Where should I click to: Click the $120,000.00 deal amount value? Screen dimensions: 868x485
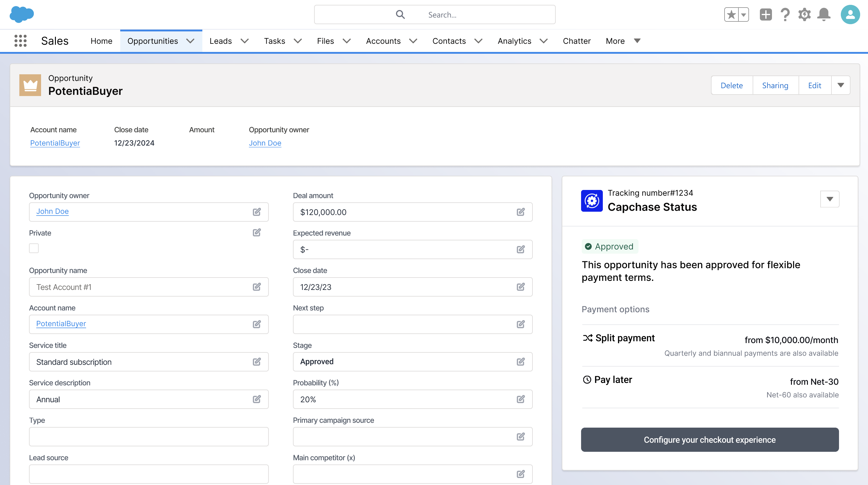click(x=323, y=212)
